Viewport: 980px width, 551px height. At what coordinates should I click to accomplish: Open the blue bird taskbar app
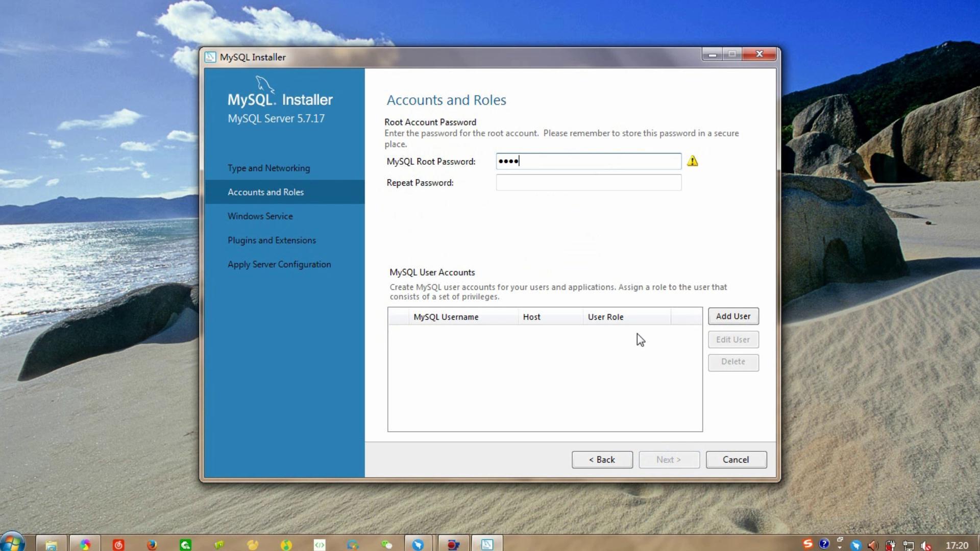pyautogui.click(x=418, y=544)
